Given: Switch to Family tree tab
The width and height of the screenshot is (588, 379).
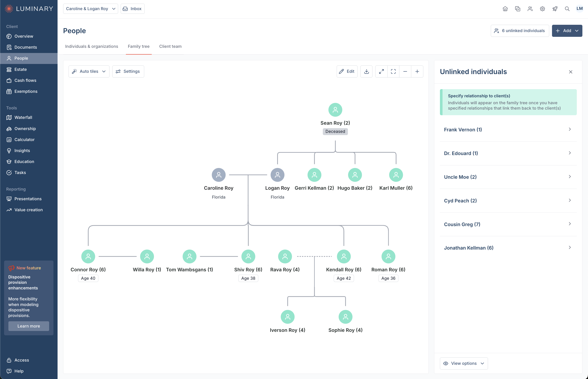Looking at the screenshot, I should tap(138, 46).
